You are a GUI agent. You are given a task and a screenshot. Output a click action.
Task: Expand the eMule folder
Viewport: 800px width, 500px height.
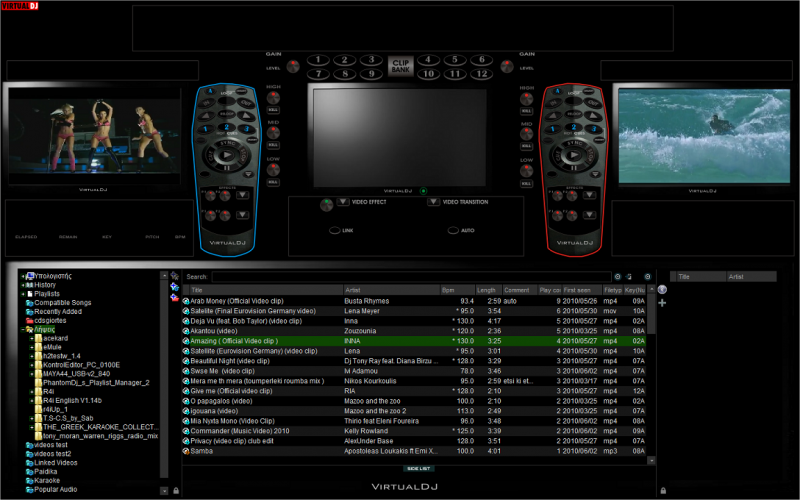(x=32, y=347)
